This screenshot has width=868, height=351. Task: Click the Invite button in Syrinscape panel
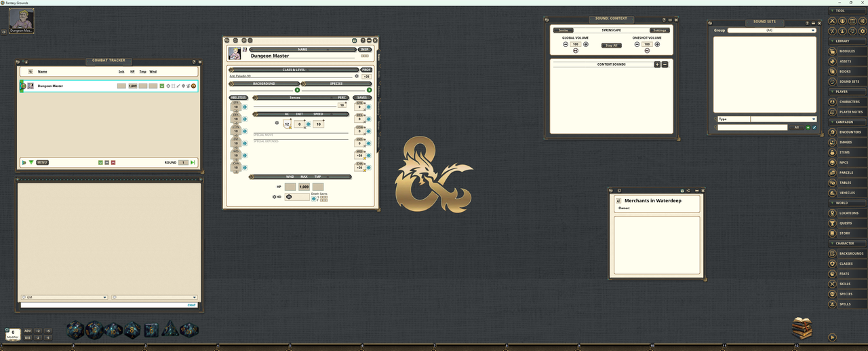pos(563,31)
